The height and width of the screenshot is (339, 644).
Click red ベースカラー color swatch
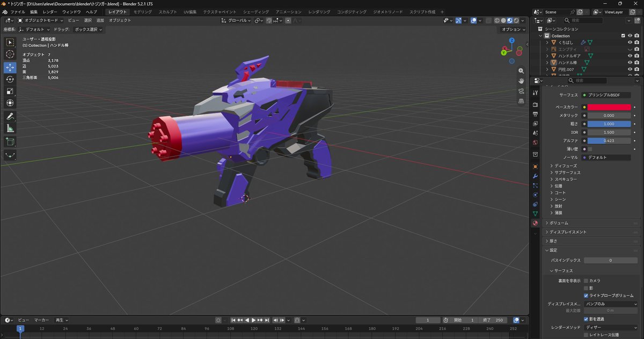[x=610, y=107]
